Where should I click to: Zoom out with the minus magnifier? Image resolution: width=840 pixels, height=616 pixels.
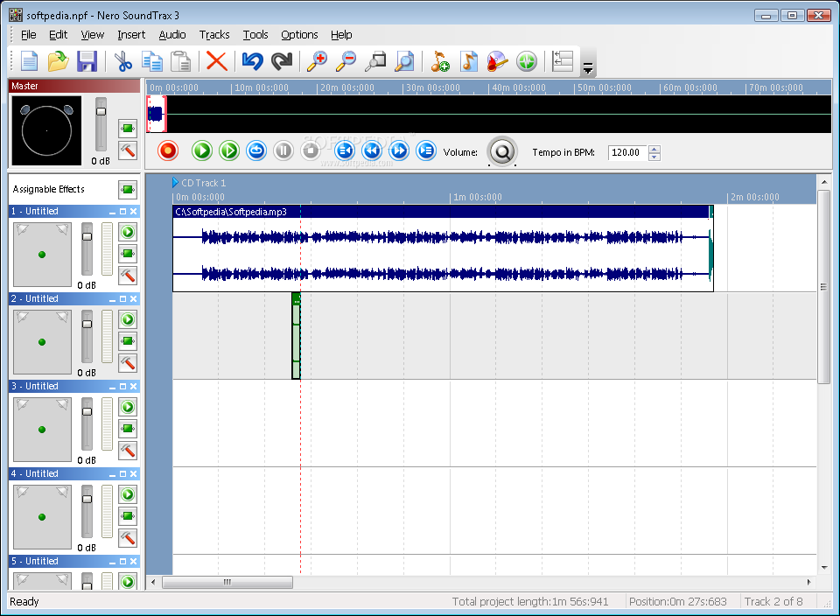[x=346, y=61]
